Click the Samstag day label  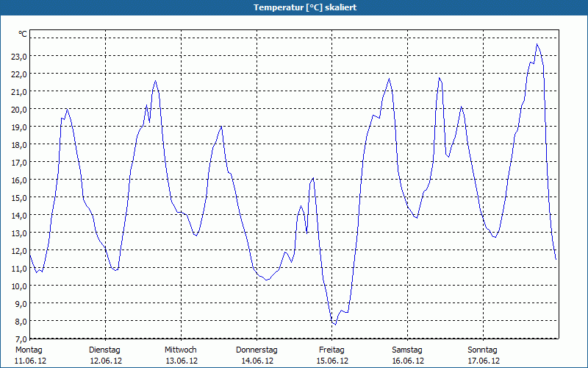click(407, 350)
